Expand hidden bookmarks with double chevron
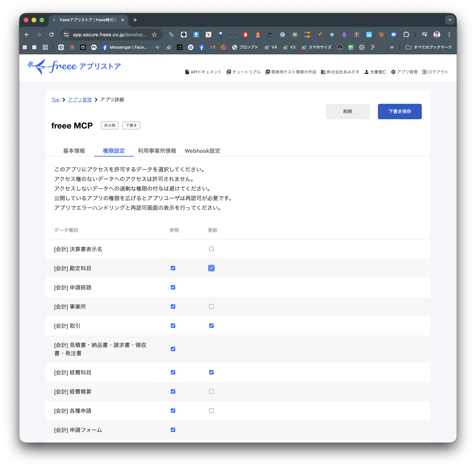The image size is (476, 468). [392, 47]
